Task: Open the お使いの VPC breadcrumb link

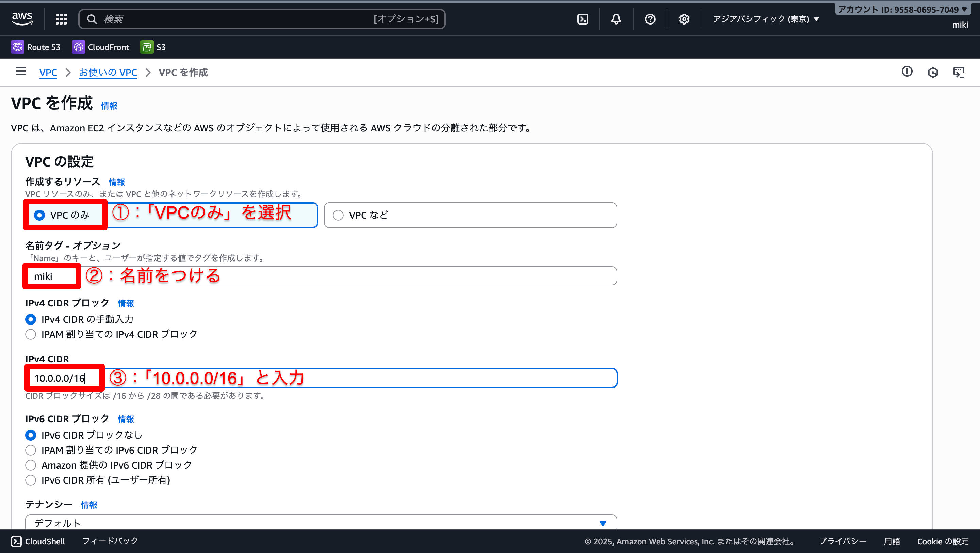Action: [x=108, y=72]
